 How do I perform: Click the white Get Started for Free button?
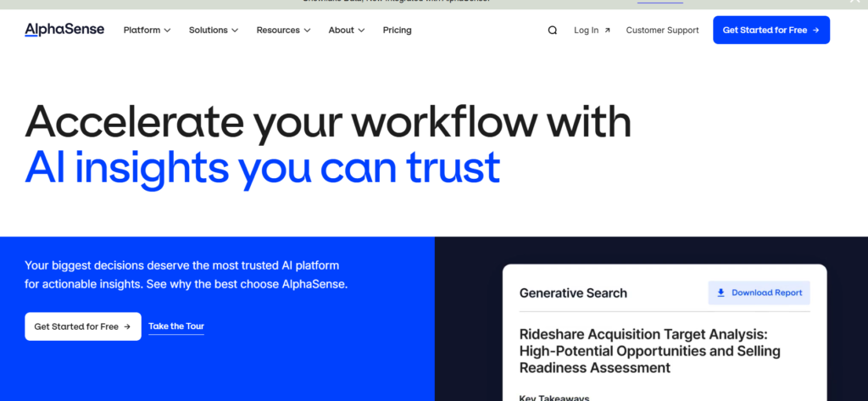click(83, 326)
